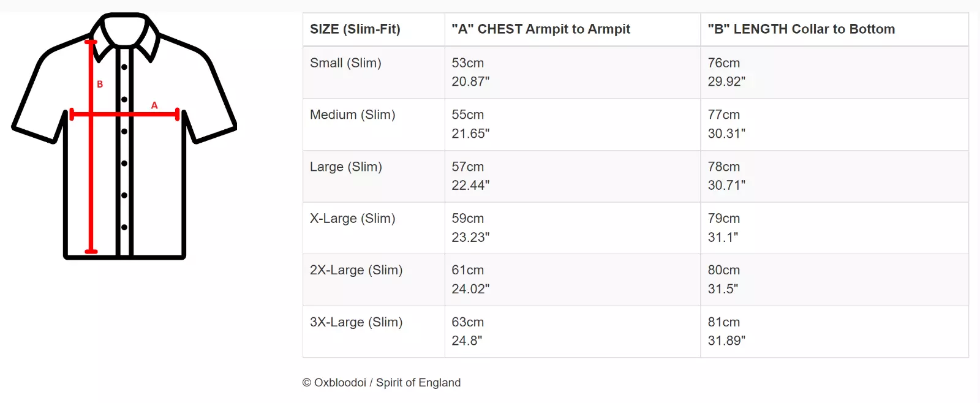Click the red 'B' length measurement label
980x403 pixels.
point(100,84)
